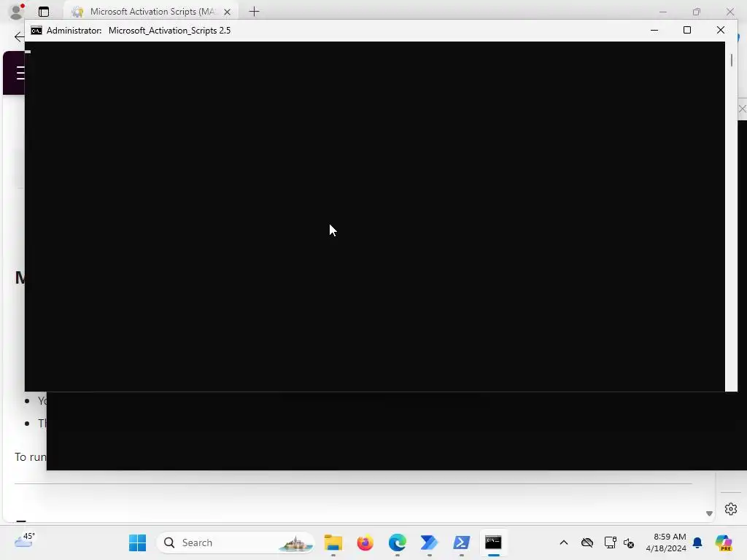Click the search highlight image in taskbar search

pyautogui.click(x=296, y=542)
